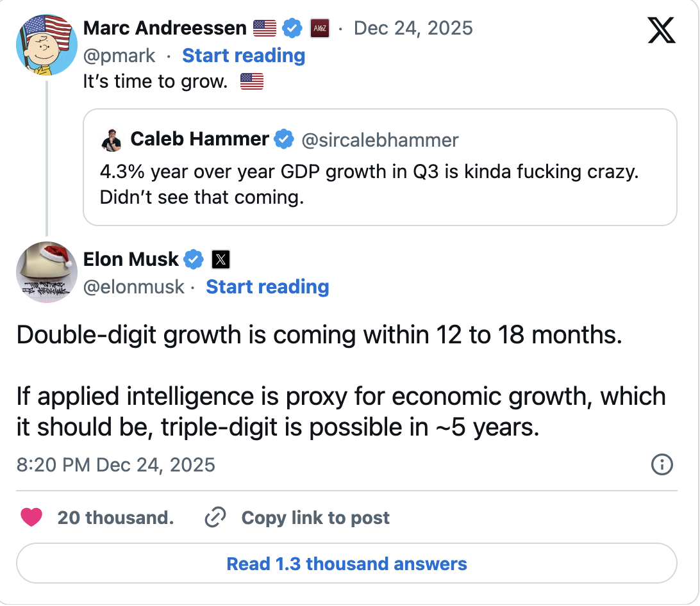This screenshot has height=606, width=700.
Task: Click Marc Andreessen's blue verified badge
Action: [292, 28]
